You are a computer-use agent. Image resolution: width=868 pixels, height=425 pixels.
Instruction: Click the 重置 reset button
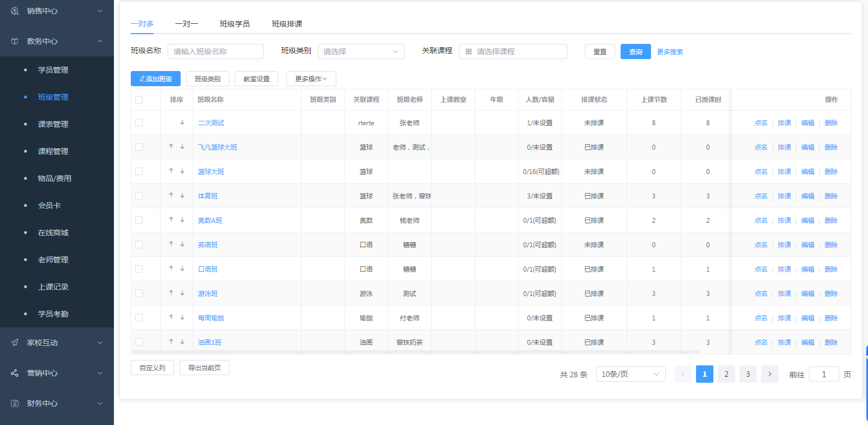click(x=600, y=51)
